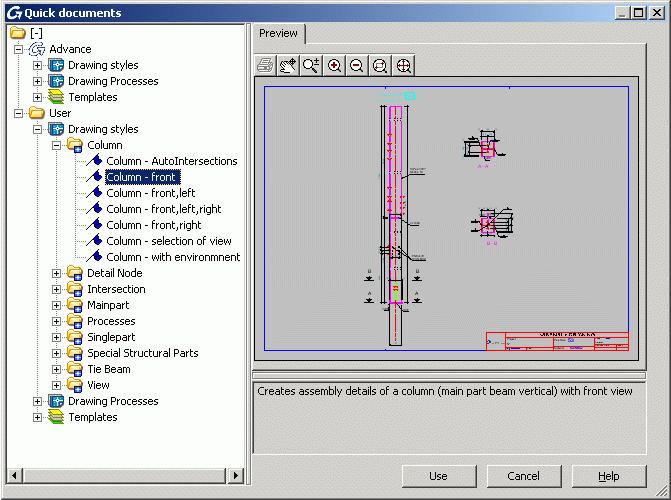Select User Drawing Processes label
The image size is (671, 500).
point(113,401)
